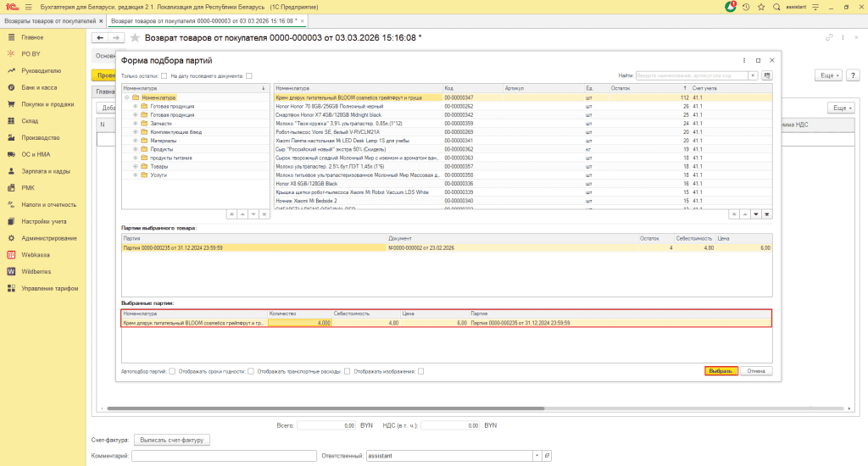Check the Отображать изображения checkbox

pos(420,371)
